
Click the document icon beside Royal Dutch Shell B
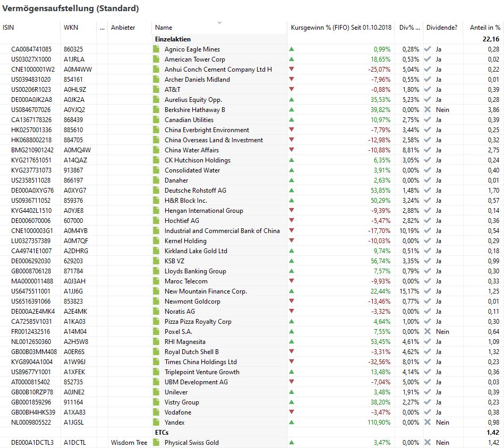(x=156, y=352)
